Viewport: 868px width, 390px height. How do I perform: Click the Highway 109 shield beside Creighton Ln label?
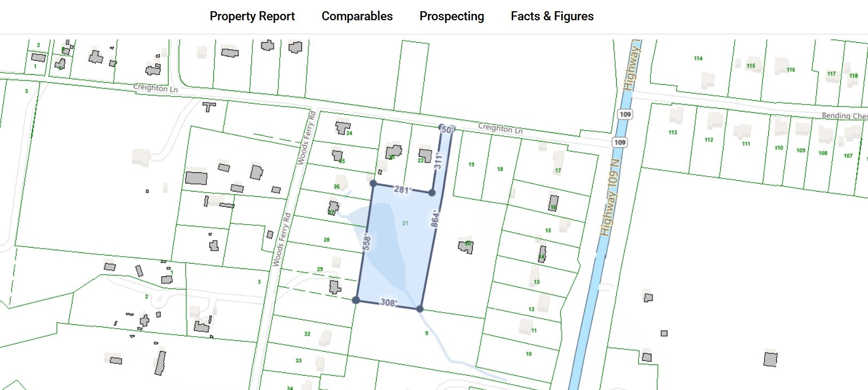click(619, 142)
